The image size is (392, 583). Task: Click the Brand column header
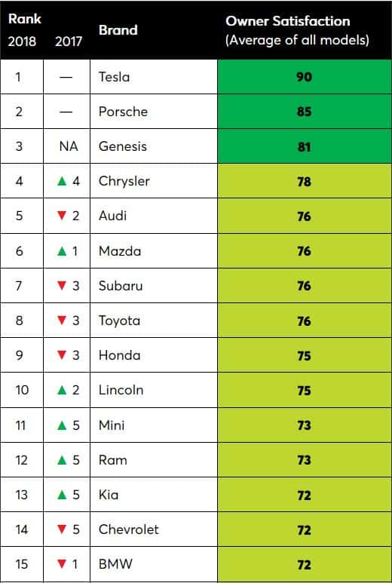[x=118, y=29]
